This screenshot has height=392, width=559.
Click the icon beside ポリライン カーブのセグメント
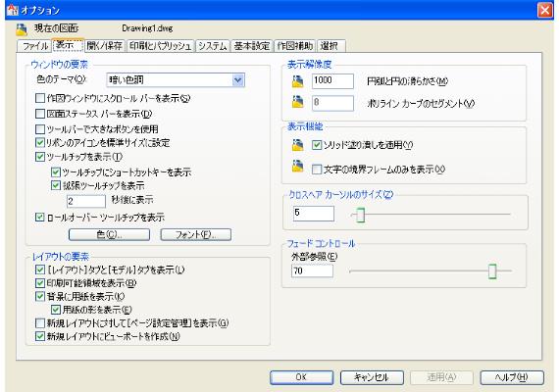point(298,103)
